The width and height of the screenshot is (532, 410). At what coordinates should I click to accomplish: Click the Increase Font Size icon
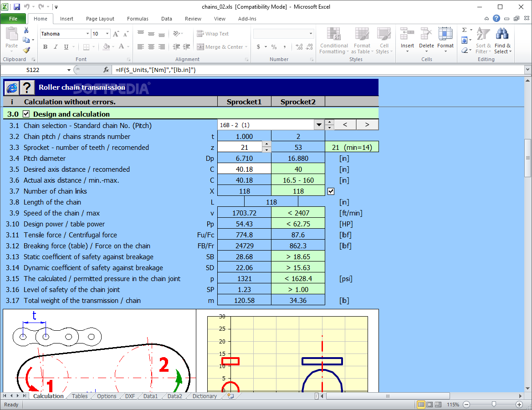click(116, 34)
